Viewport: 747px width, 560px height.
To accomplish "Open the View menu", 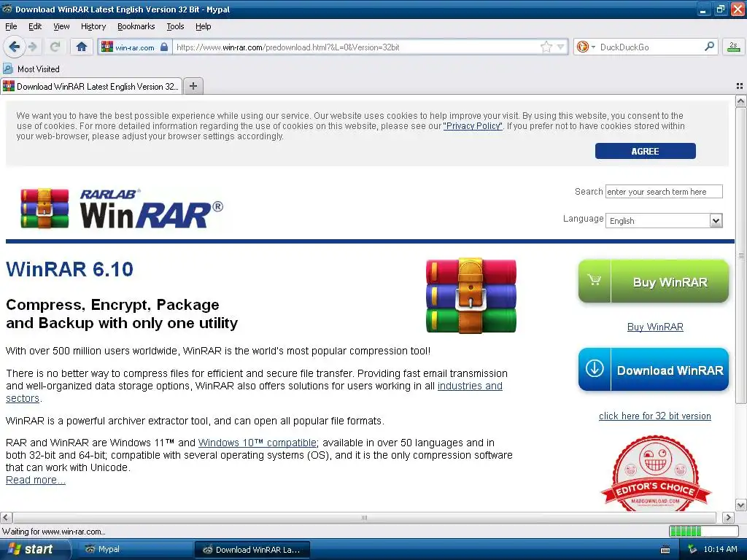I will [61, 26].
